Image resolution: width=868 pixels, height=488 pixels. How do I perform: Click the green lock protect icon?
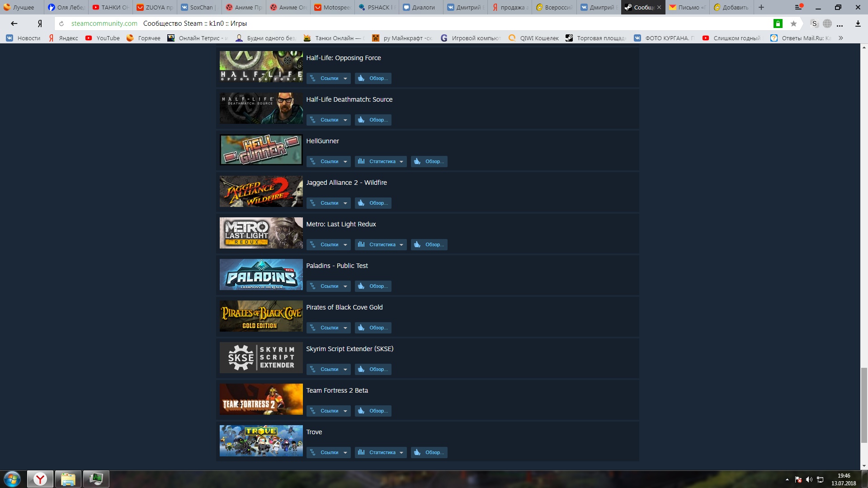point(778,23)
